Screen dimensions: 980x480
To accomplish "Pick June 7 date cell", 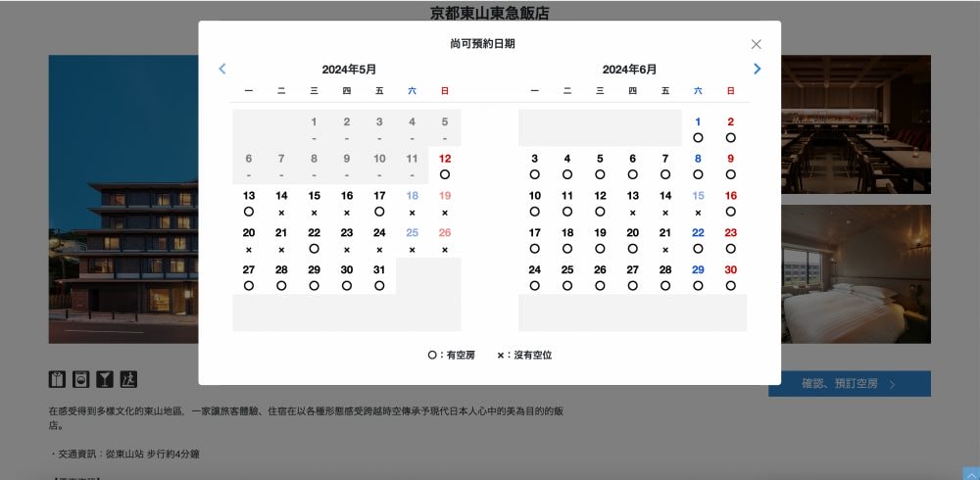I will 665,166.
